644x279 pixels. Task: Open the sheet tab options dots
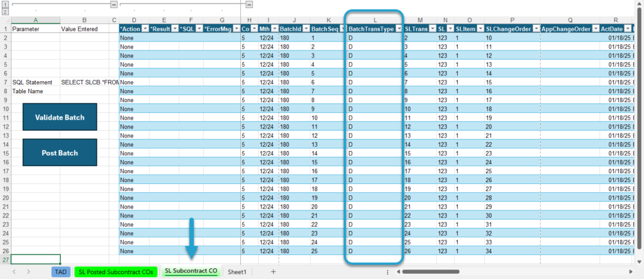(387, 272)
